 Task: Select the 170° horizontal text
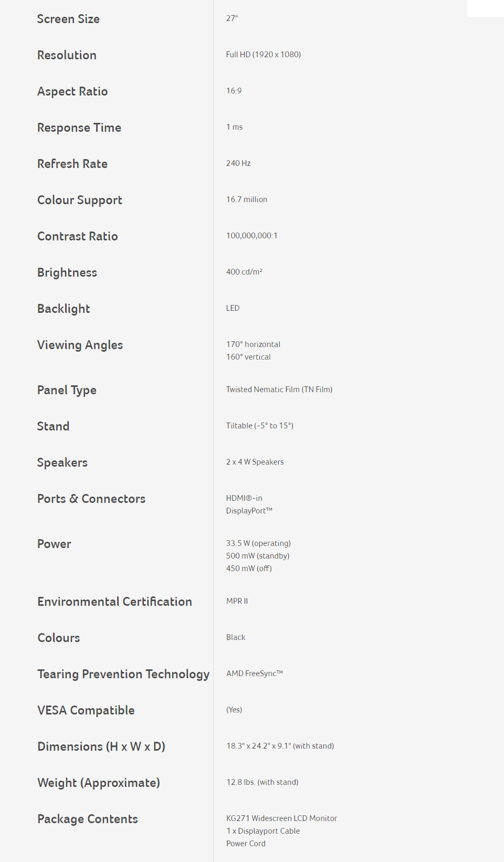[x=253, y=344]
